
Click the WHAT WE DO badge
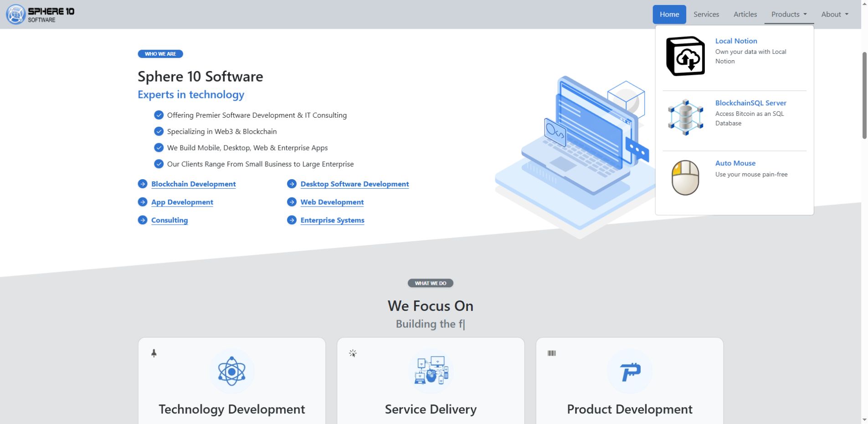click(431, 283)
